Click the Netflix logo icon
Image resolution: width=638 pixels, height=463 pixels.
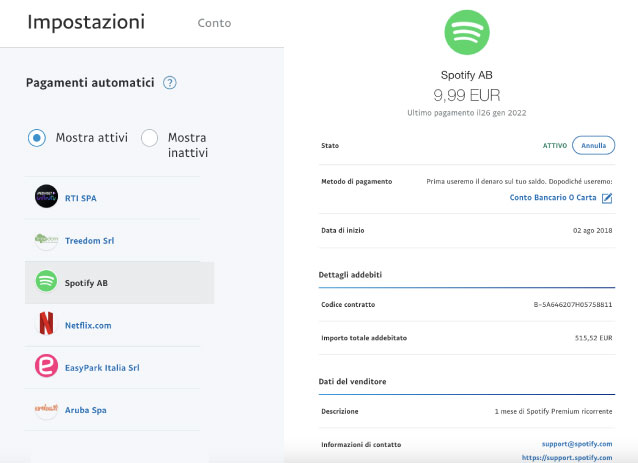tap(46, 323)
